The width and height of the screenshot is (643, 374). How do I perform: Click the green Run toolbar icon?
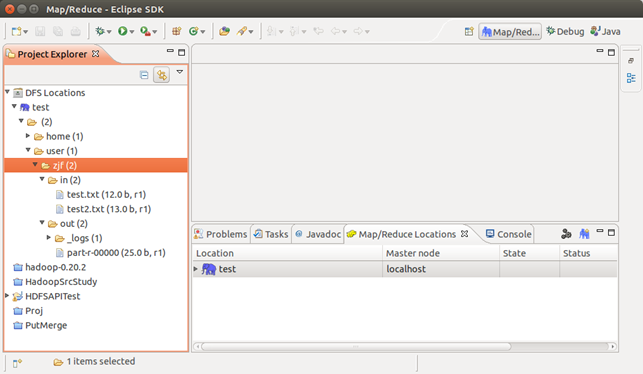123,31
